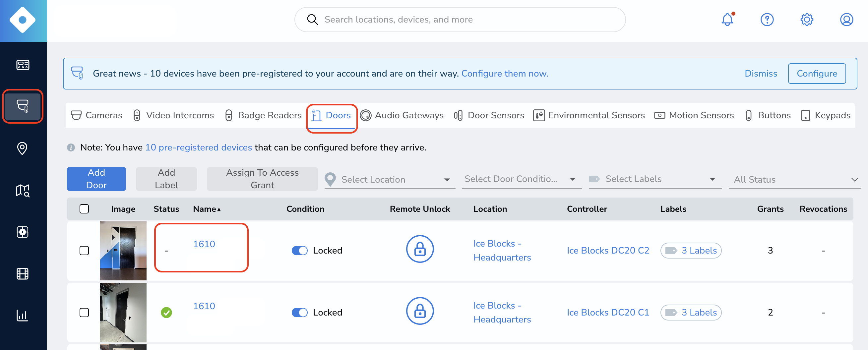The width and height of the screenshot is (868, 350).
Task: Open the 1610 door name in DC20 C1 row
Action: point(204,306)
